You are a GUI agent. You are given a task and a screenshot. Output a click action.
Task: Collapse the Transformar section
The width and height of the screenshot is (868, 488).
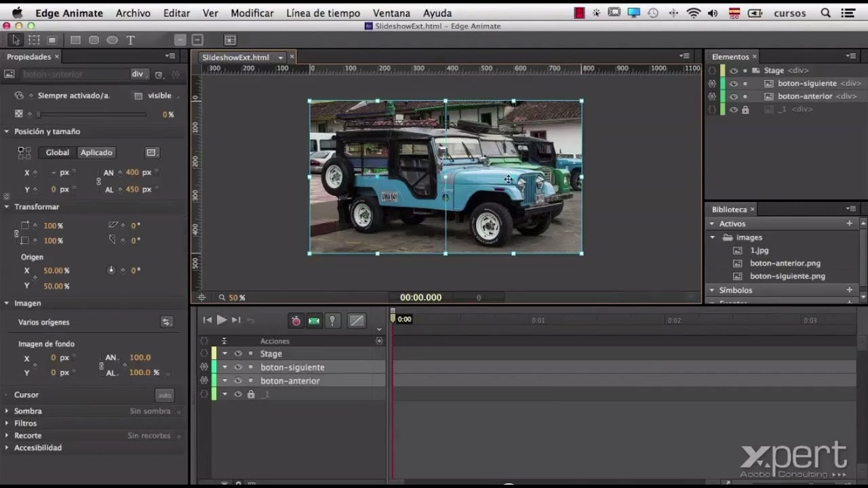[x=7, y=207]
